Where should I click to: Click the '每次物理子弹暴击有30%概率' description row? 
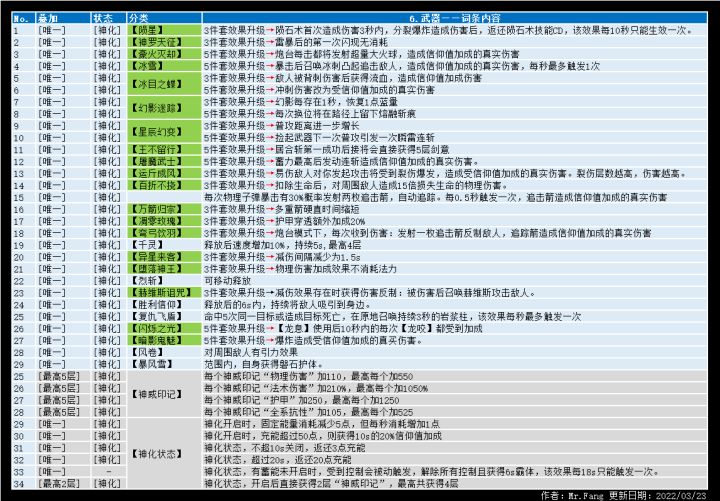[435, 197]
